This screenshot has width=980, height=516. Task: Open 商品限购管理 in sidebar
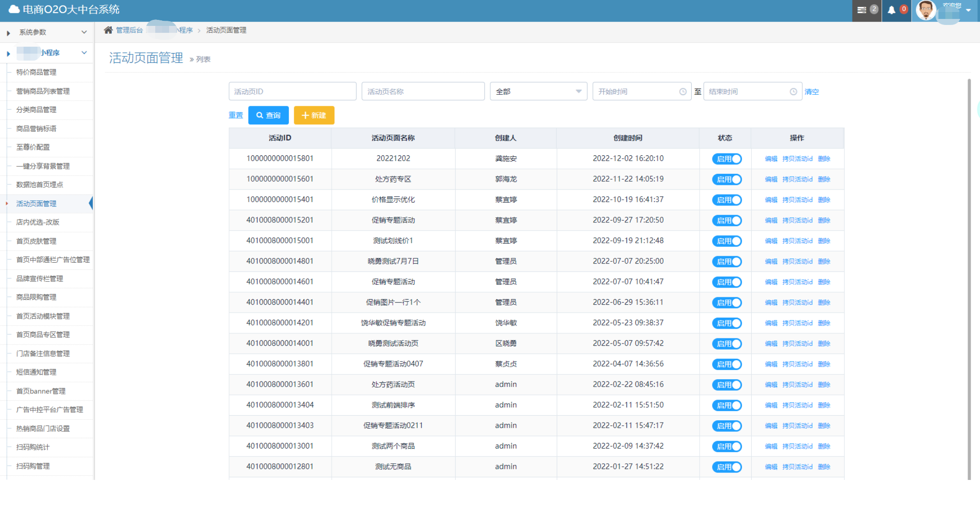coord(36,297)
